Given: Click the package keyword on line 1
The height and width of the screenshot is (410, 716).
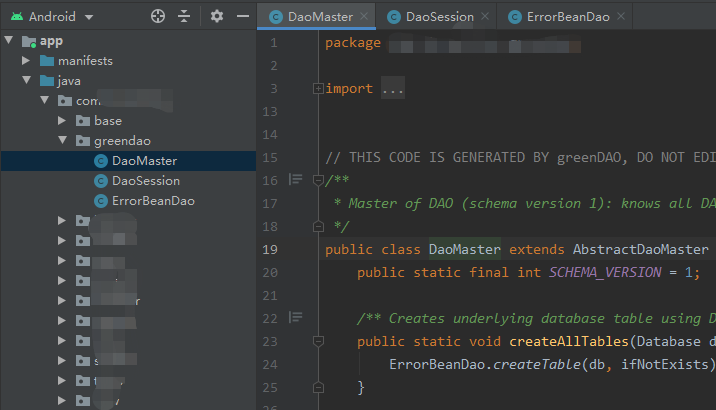Looking at the screenshot, I should coord(353,43).
